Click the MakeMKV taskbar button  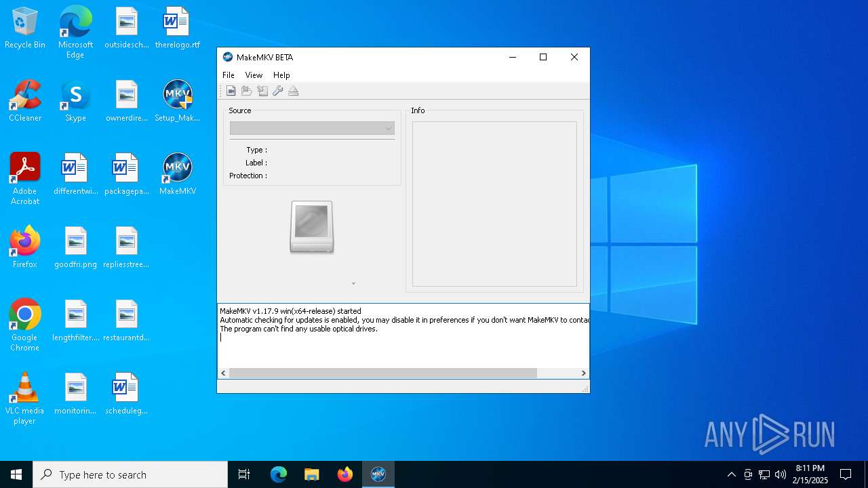click(378, 474)
